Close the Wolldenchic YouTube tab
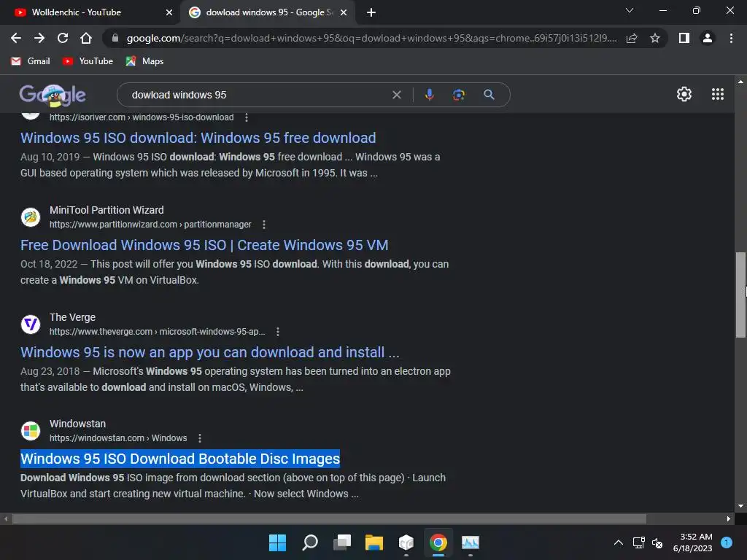The width and height of the screenshot is (747, 560). [169, 12]
